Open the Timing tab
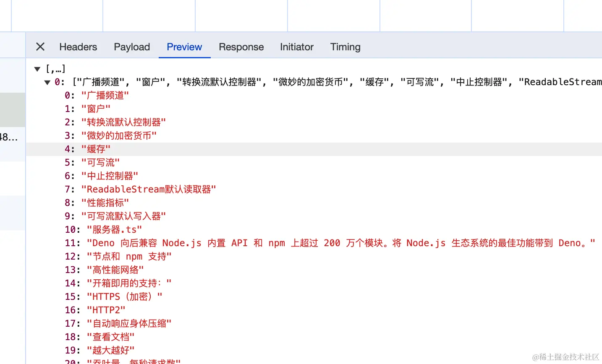 coord(345,47)
